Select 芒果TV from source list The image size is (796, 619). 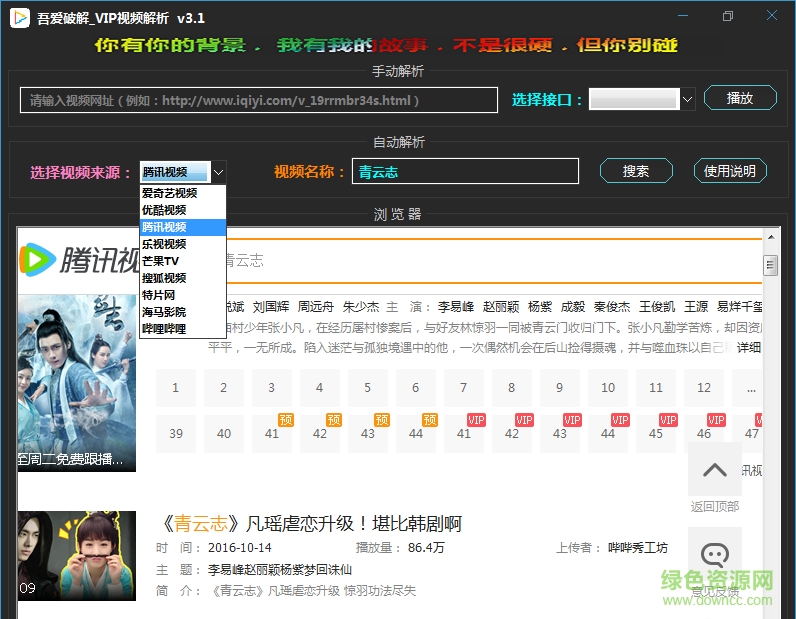tap(183, 261)
